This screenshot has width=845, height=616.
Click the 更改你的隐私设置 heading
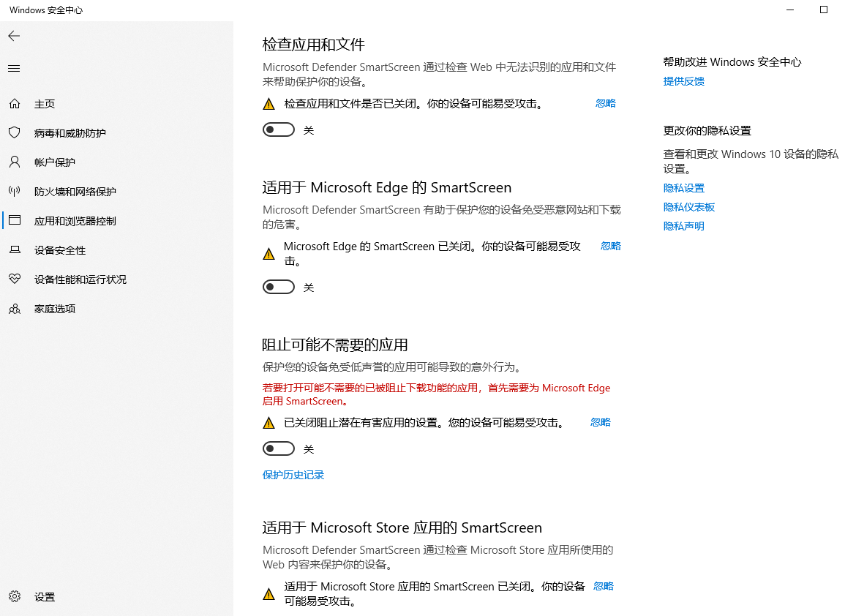[x=707, y=130]
